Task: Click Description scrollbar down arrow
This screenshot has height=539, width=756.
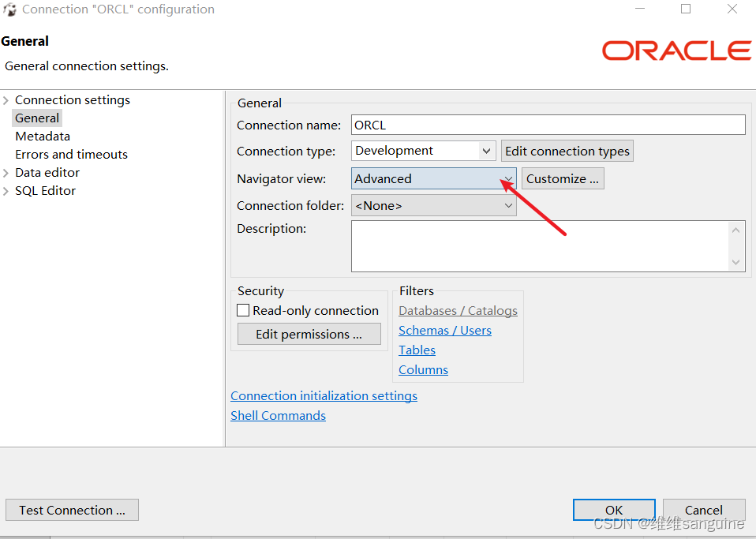Action: click(x=735, y=262)
